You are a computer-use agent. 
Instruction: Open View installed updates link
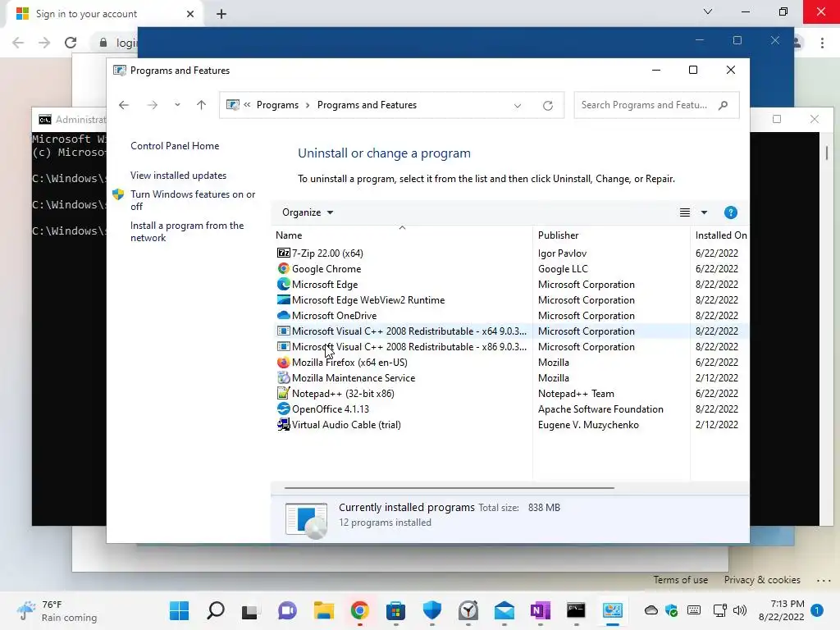click(178, 176)
